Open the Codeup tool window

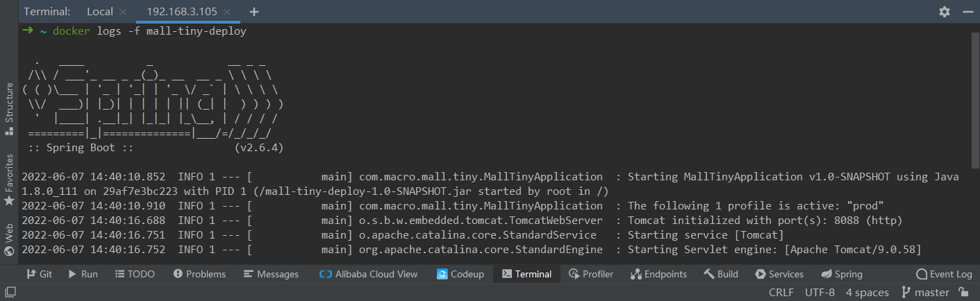(460, 274)
